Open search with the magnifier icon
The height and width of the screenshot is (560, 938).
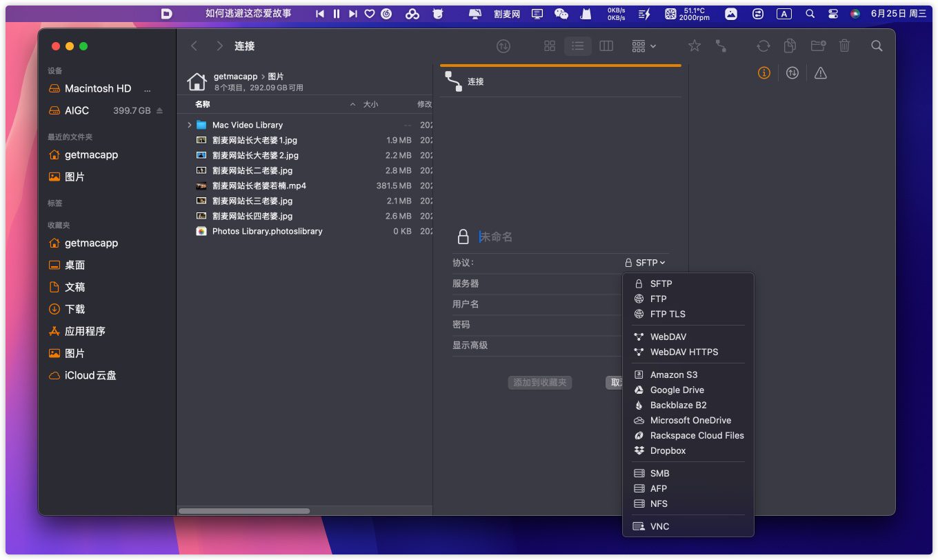877,46
